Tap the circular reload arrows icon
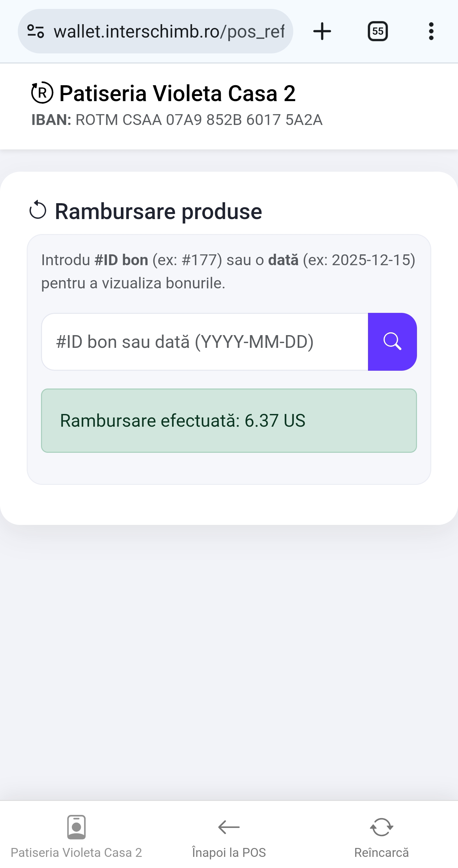The image size is (458, 868). pyautogui.click(x=381, y=827)
